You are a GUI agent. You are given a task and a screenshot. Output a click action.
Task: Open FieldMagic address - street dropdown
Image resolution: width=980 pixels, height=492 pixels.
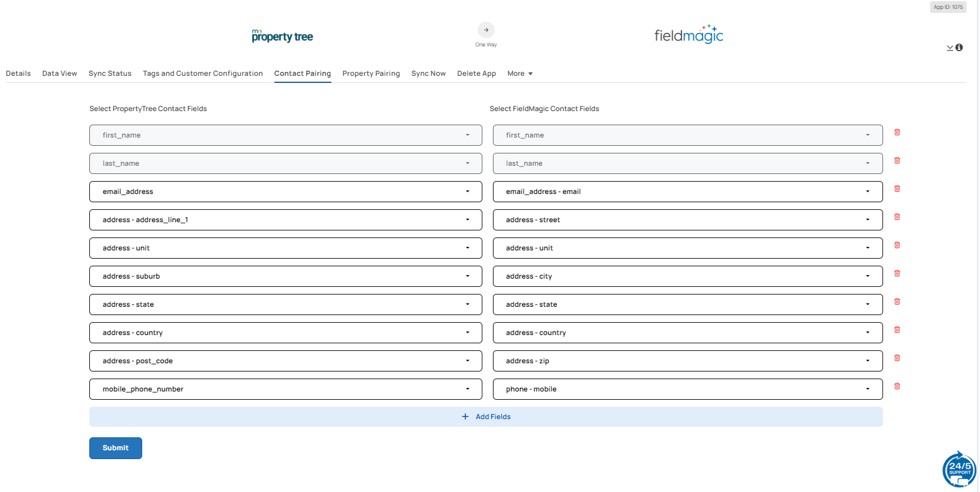(x=687, y=220)
